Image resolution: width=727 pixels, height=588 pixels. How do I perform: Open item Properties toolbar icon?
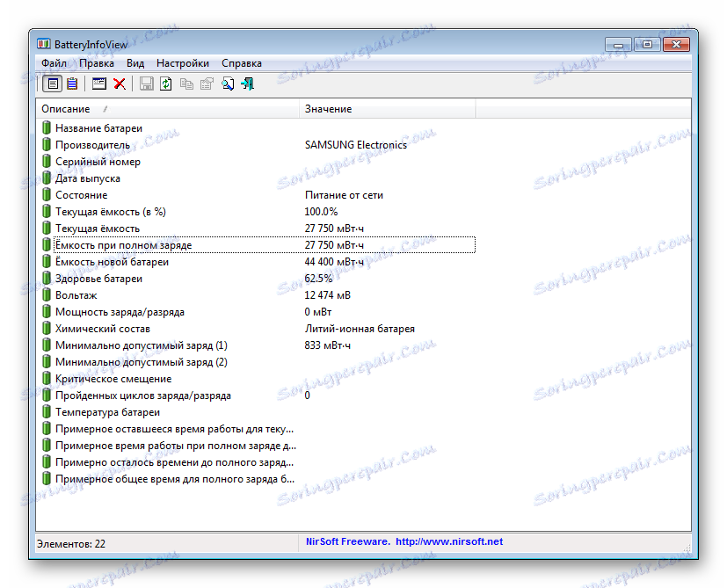[207, 83]
